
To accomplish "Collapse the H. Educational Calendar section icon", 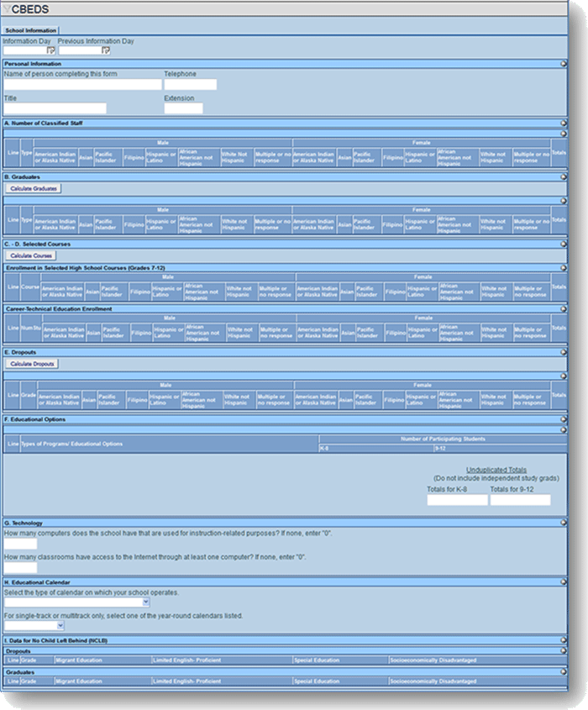I will [563, 582].
